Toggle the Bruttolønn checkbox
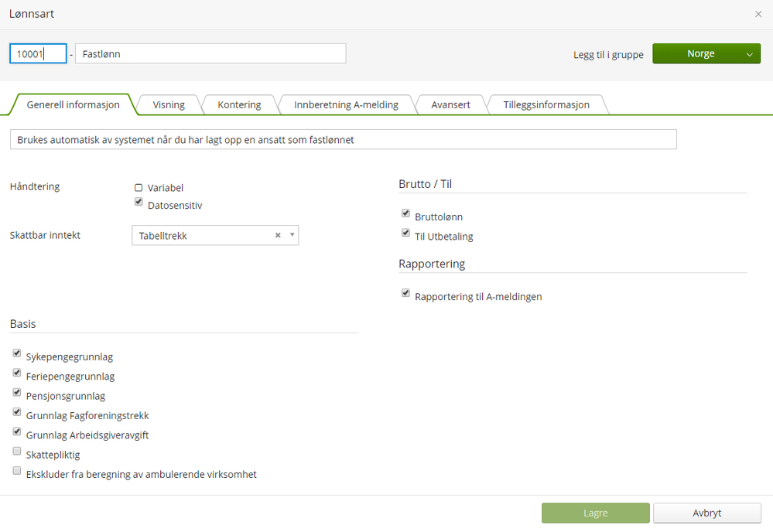 pos(405,213)
